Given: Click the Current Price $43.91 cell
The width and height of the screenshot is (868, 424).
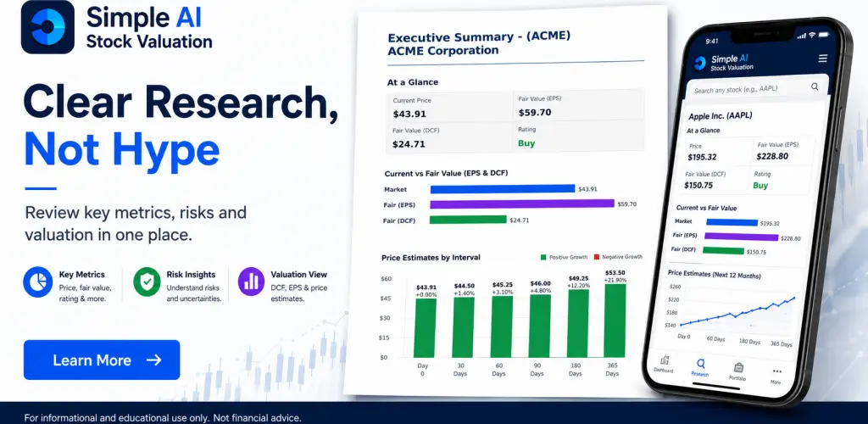Looking at the screenshot, I should [449, 108].
